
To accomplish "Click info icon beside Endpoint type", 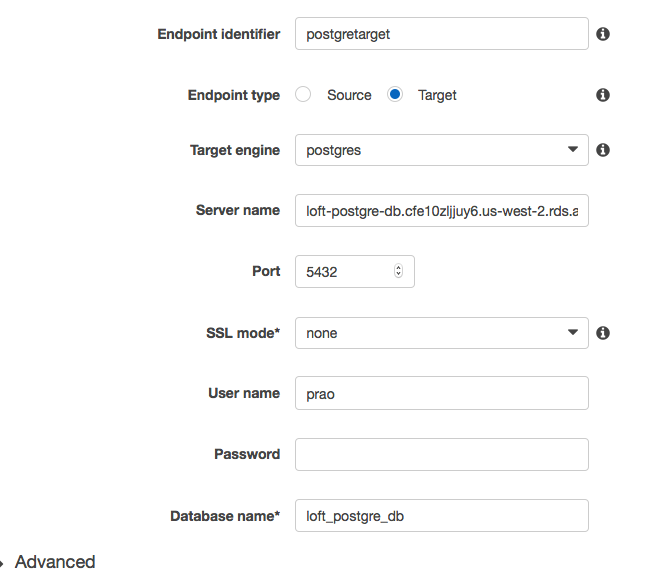I will pos(603,95).
